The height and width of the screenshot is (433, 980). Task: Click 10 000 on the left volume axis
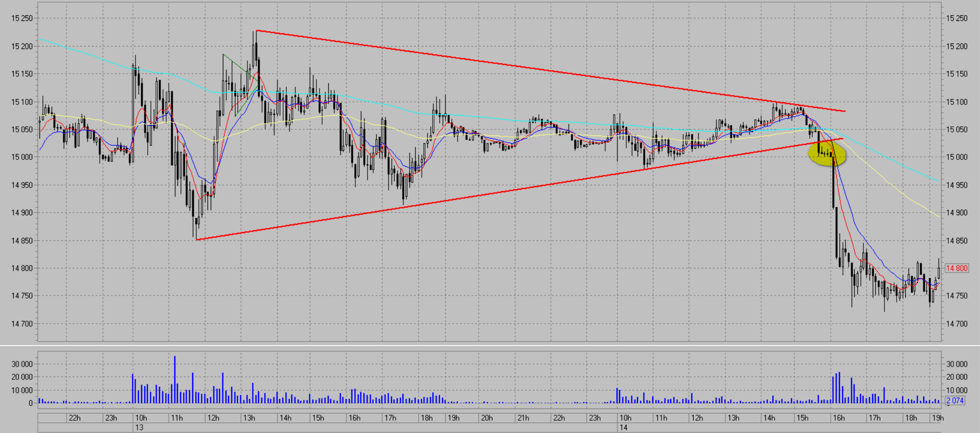click(x=22, y=390)
